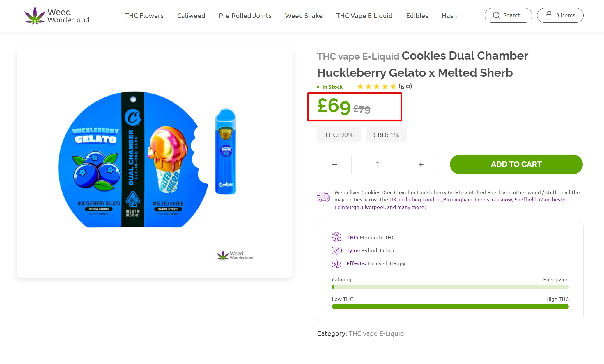The image size is (604, 364).
Task: Open the THC vape E-Liquid category link
Action: (x=376, y=333)
